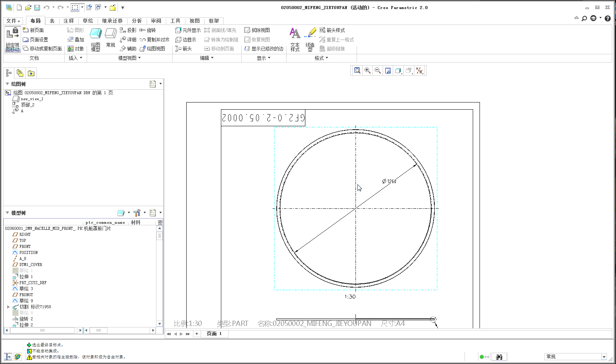Click Arrow style (箭头样式)
This screenshot has height=364, width=616.
pos(332,30)
